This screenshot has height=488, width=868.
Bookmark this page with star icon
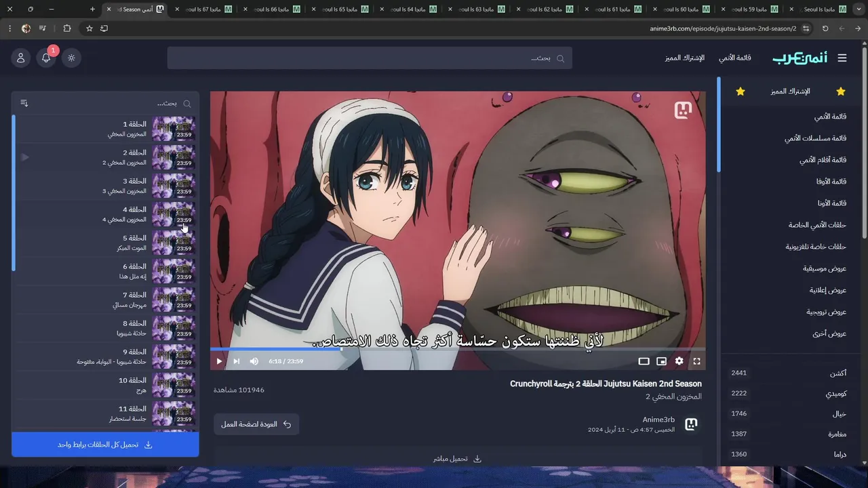(90, 28)
